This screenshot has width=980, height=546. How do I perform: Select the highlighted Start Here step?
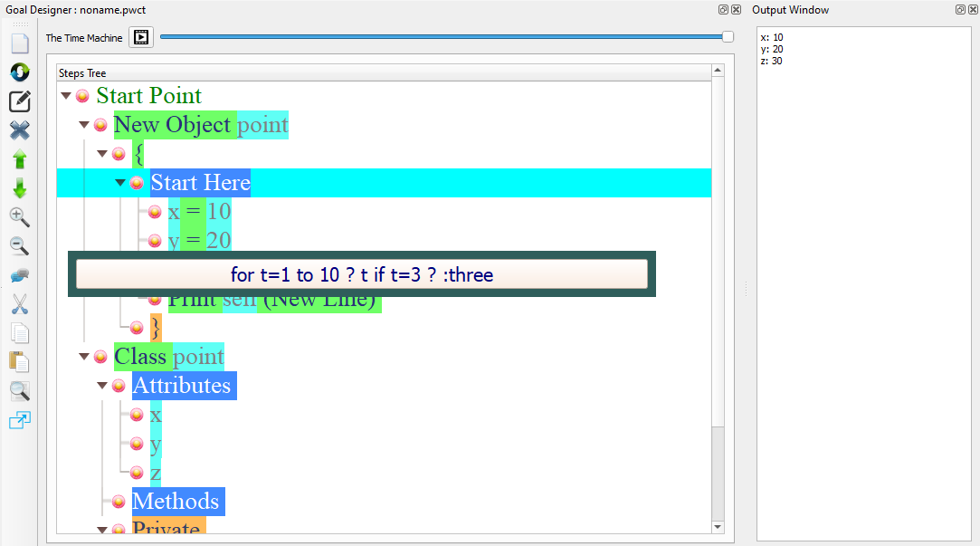click(200, 182)
